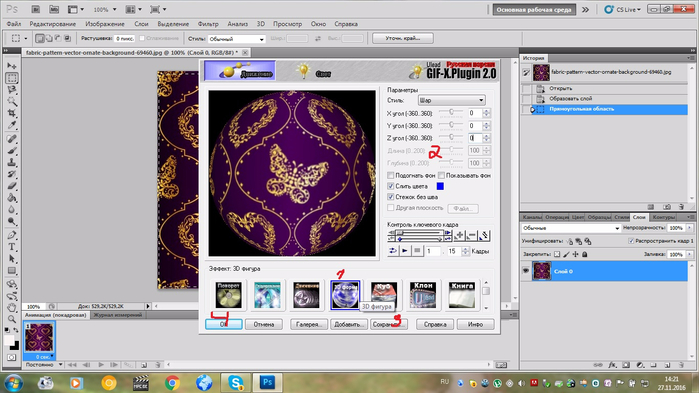
Task: Click the lock all layer icon
Action: (x=584, y=254)
